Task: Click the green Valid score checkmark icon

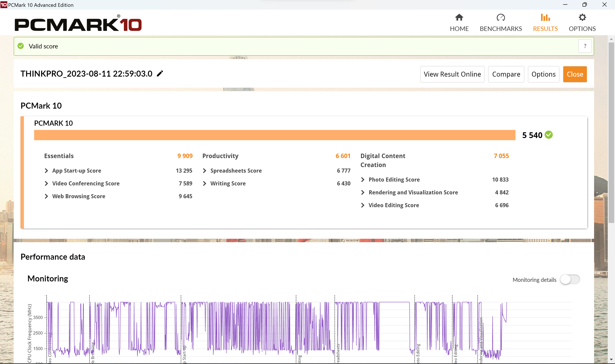Action: tap(21, 46)
